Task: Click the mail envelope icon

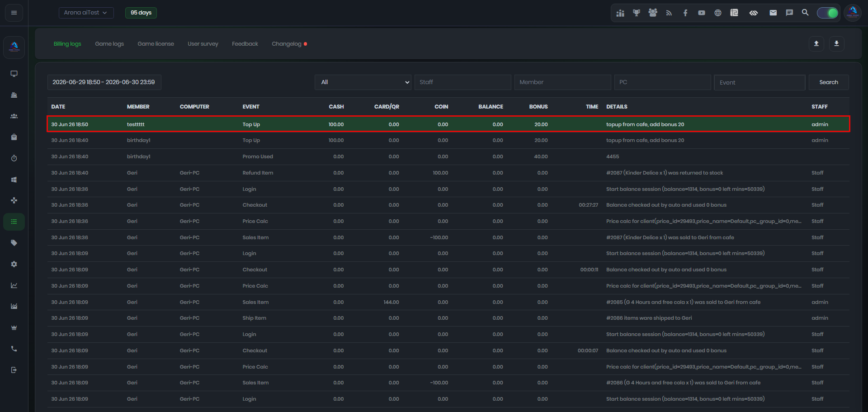Action: 773,13
